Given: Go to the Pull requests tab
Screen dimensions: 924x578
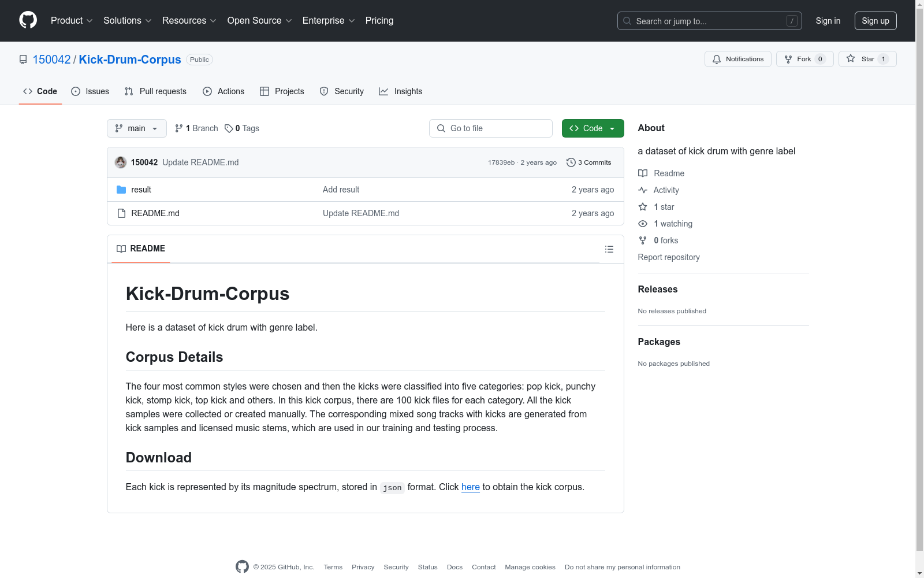Looking at the screenshot, I should (x=155, y=91).
